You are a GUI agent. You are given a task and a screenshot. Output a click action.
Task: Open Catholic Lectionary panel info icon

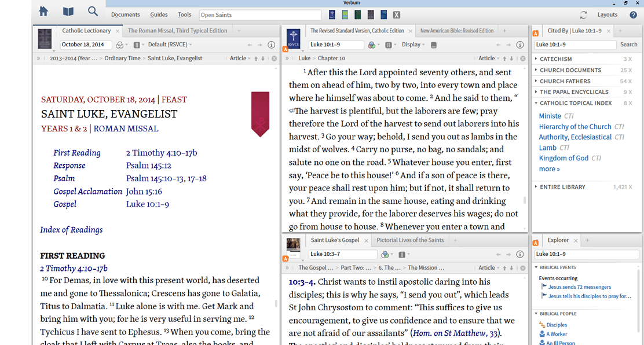pyautogui.click(x=271, y=45)
